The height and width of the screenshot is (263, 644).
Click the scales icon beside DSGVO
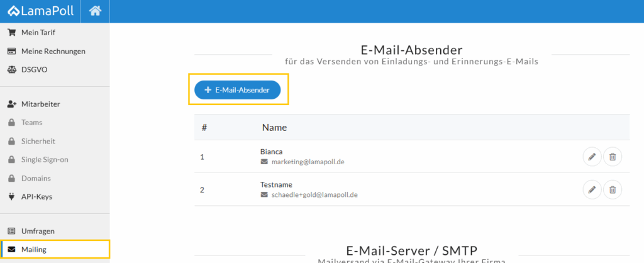[11, 70]
